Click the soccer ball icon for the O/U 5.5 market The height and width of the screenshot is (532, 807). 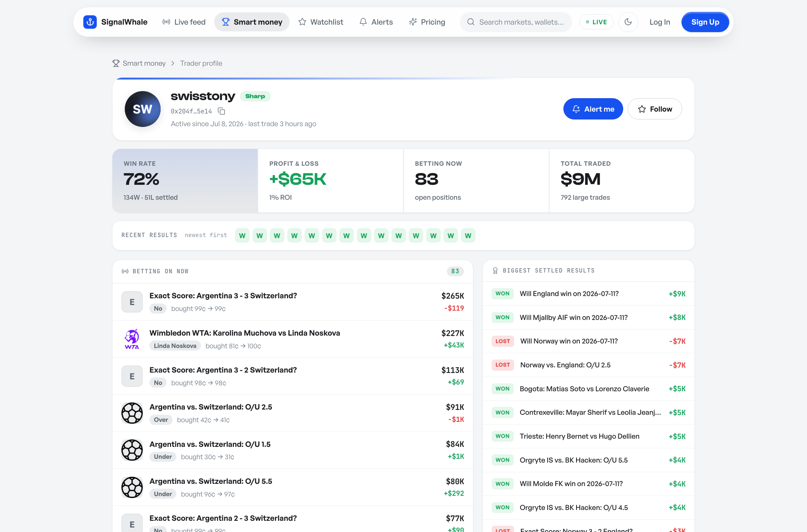tap(132, 487)
